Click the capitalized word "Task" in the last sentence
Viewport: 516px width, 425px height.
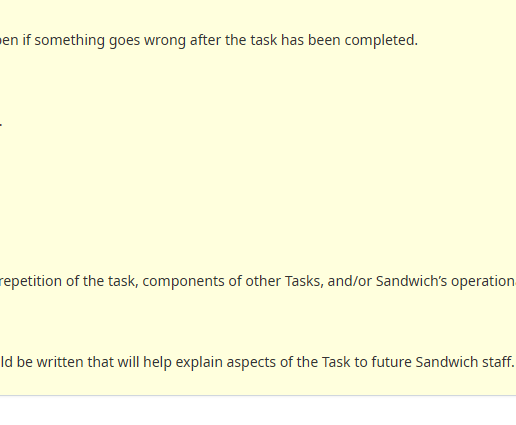pos(336,362)
